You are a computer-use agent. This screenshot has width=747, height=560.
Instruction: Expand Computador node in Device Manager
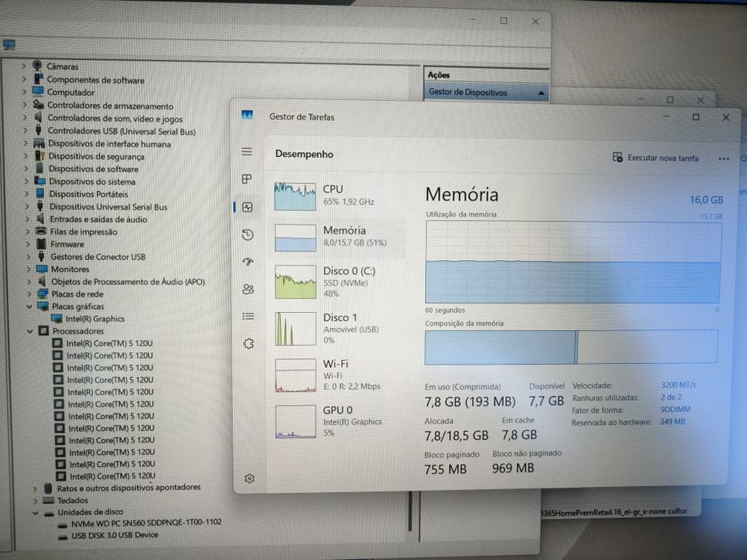coord(24,92)
